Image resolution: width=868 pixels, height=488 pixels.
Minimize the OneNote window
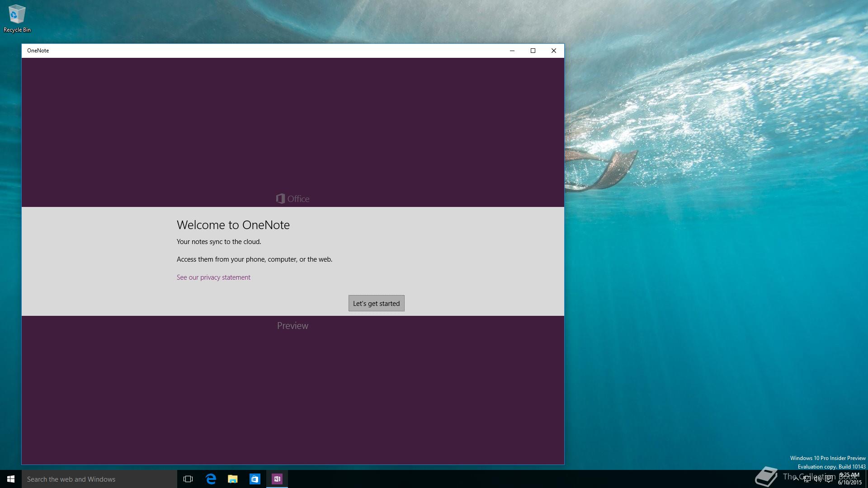point(512,51)
